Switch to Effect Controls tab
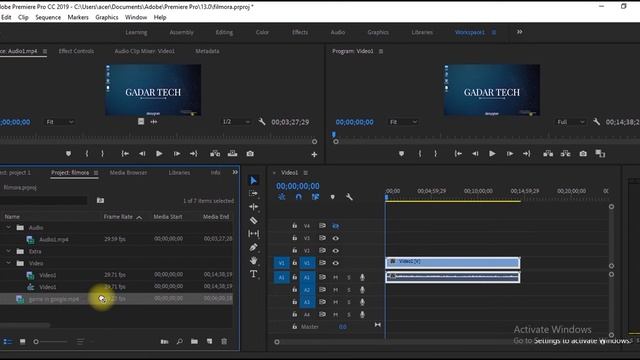 click(76, 51)
